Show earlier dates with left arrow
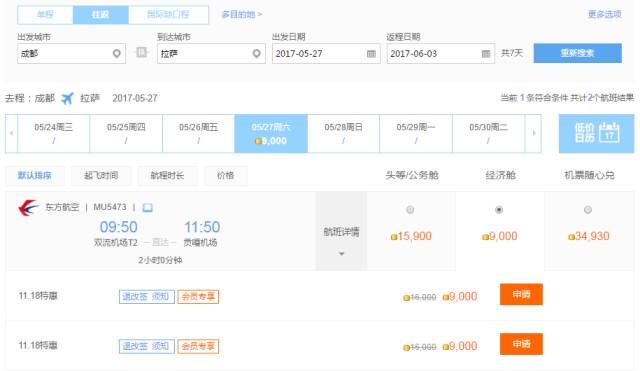This screenshot has height=371, width=640. pyautogui.click(x=11, y=133)
